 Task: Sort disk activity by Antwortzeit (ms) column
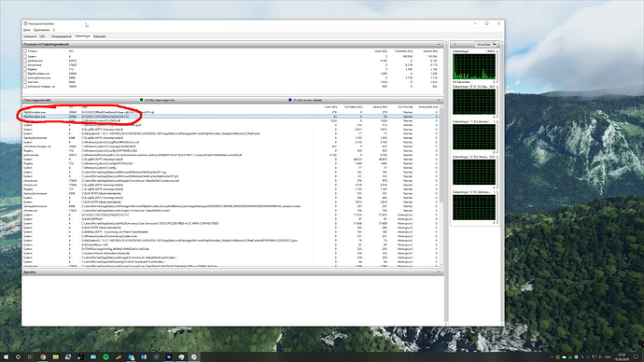coord(428,106)
